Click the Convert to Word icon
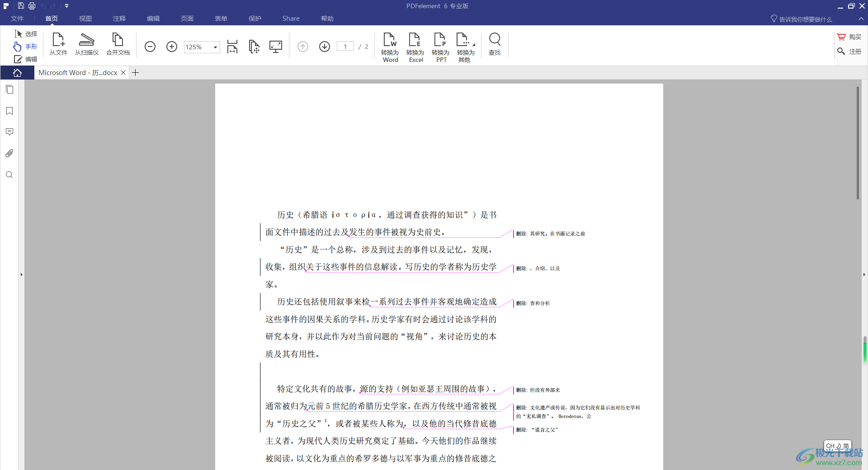The image size is (868, 470). [x=390, y=47]
